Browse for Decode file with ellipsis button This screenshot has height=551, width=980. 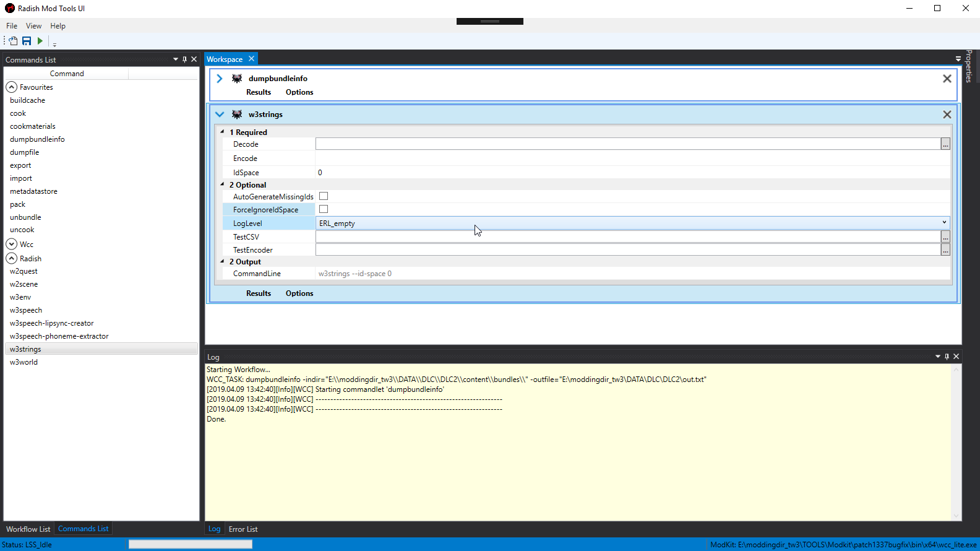tap(945, 144)
